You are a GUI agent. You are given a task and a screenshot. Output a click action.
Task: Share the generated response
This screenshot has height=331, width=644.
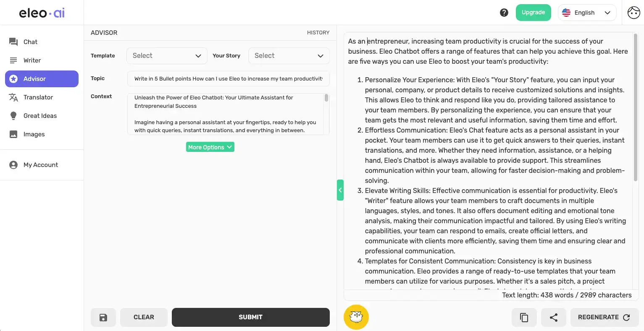tap(553, 317)
